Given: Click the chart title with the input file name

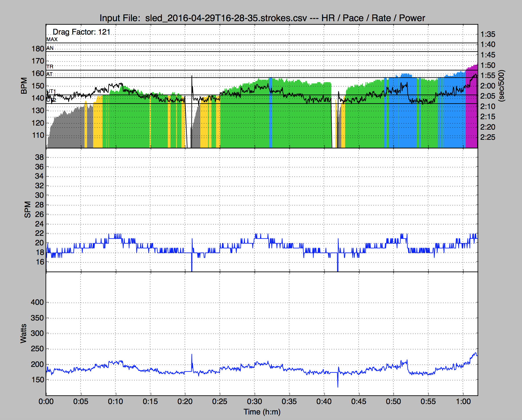Looking at the screenshot, I should point(262,18).
